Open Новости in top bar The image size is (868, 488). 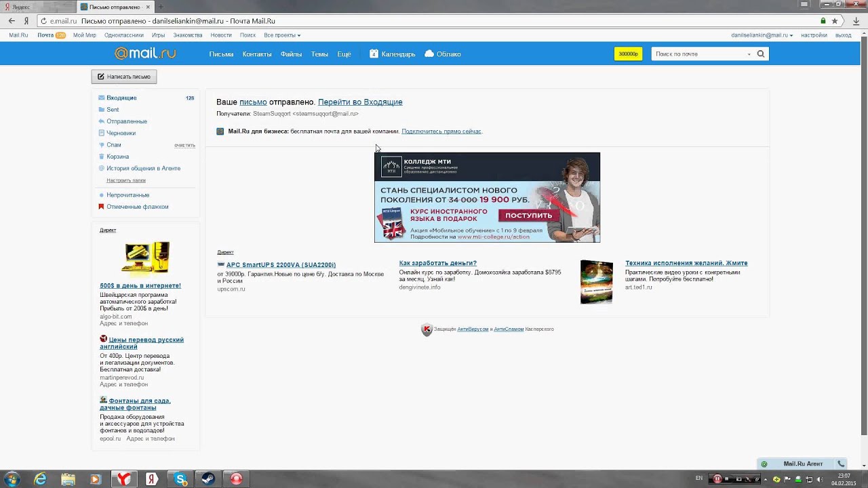pyautogui.click(x=221, y=35)
